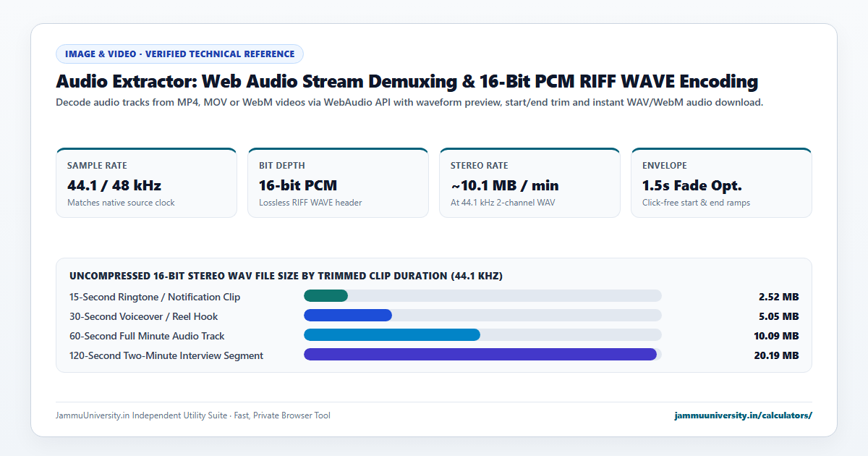
Task: Click the 5.05 MB value
Action: (x=779, y=316)
